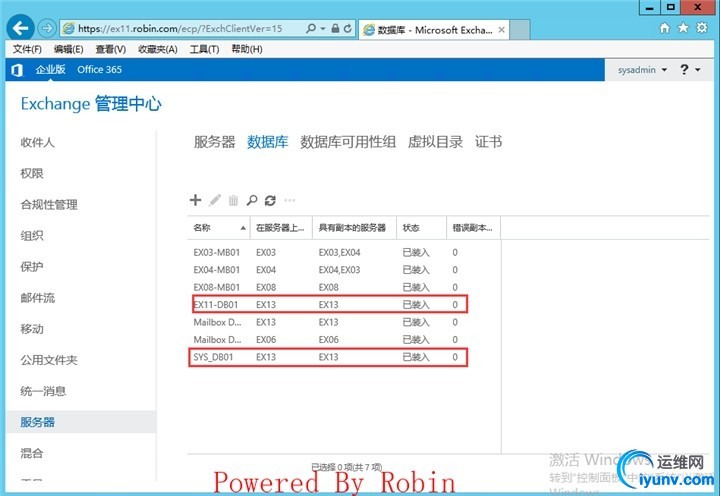Image resolution: width=720 pixels, height=496 pixels.
Task: Select the EX08-MB01 database row
Action: 344,287
